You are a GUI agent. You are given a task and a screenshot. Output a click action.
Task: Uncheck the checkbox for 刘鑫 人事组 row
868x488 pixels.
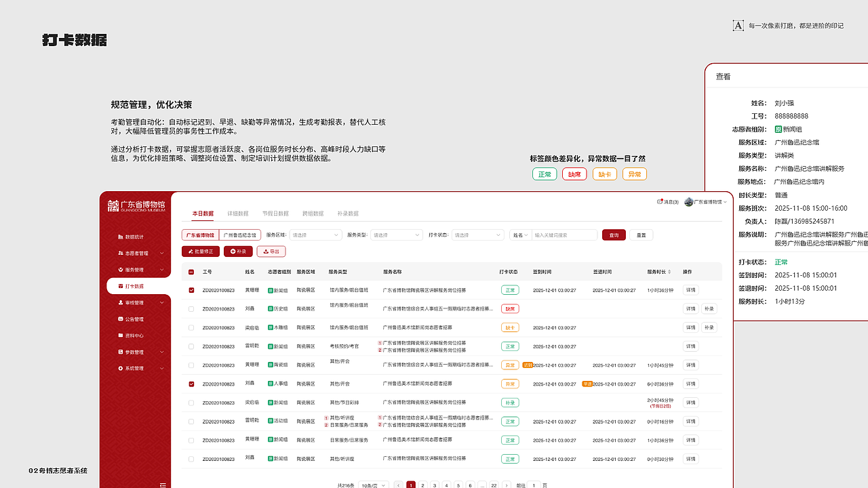click(x=191, y=384)
